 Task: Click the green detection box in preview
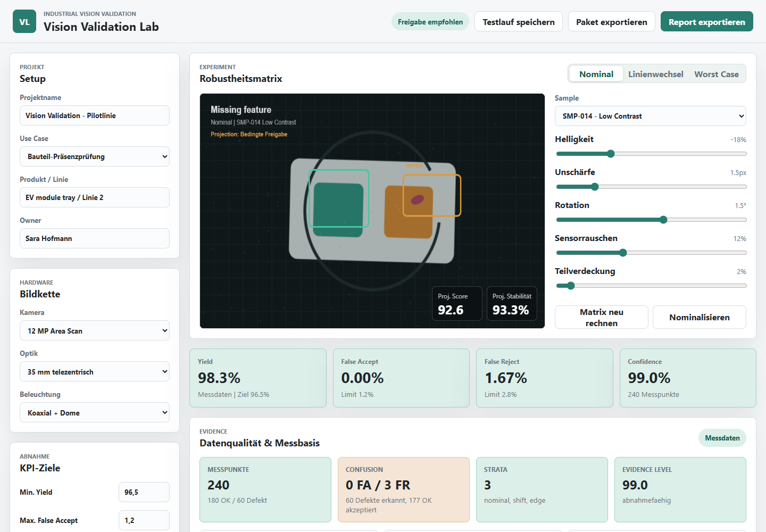(339, 198)
